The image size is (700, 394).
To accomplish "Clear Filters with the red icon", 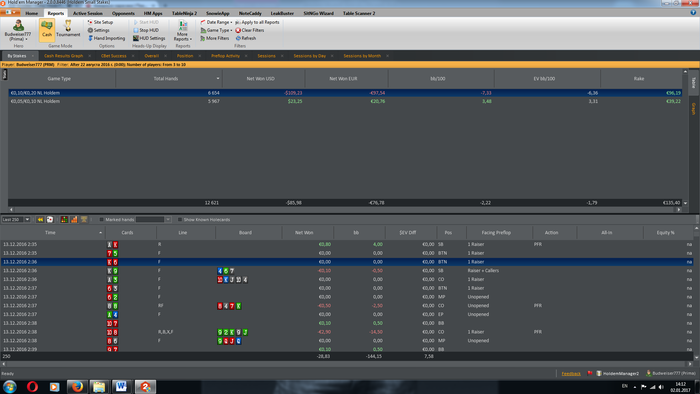I will pos(250,30).
